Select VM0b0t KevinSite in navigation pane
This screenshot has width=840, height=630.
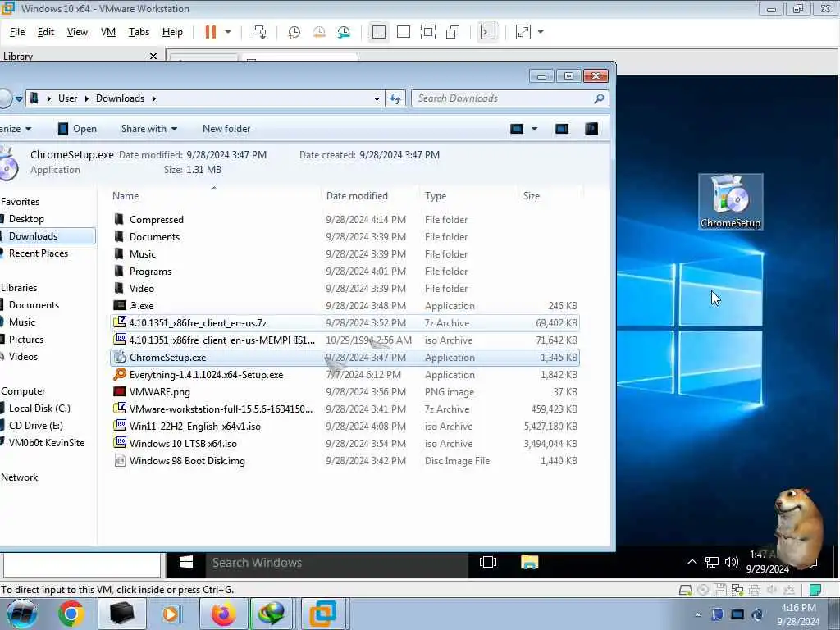point(46,442)
